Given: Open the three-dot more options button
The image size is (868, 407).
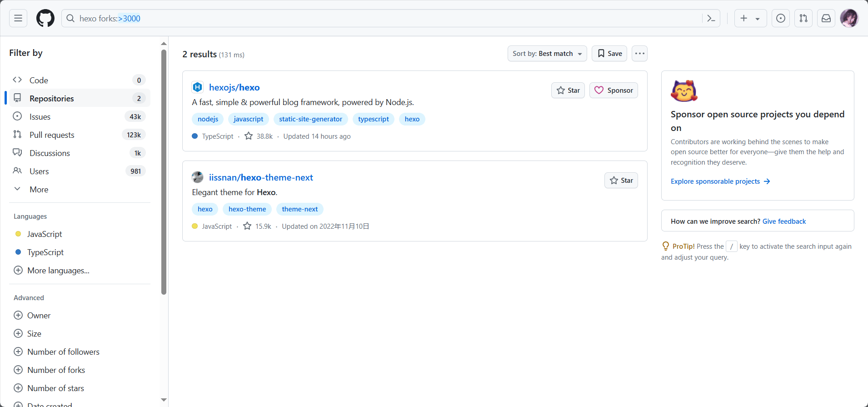Looking at the screenshot, I should click(639, 54).
